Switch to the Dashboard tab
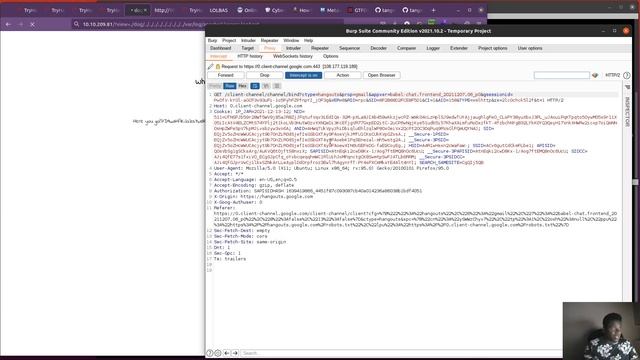 pyautogui.click(x=220, y=48)
